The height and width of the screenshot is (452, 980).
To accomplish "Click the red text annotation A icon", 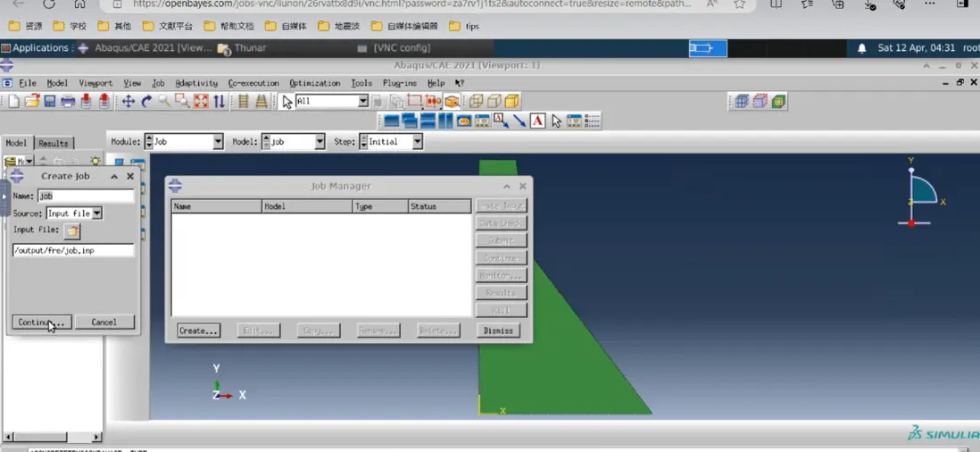I will [x=537, y=121].
